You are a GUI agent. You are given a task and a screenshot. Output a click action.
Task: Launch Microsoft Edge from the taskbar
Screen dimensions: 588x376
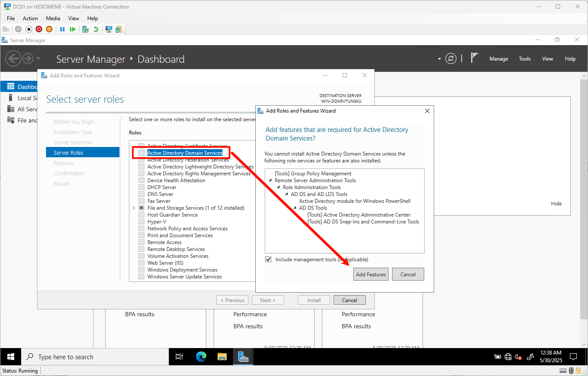[x=201, y=357]
